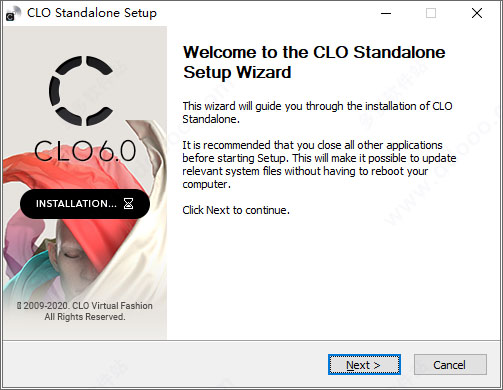Click the CLO 6.0 version text

[x=85, y=151]
